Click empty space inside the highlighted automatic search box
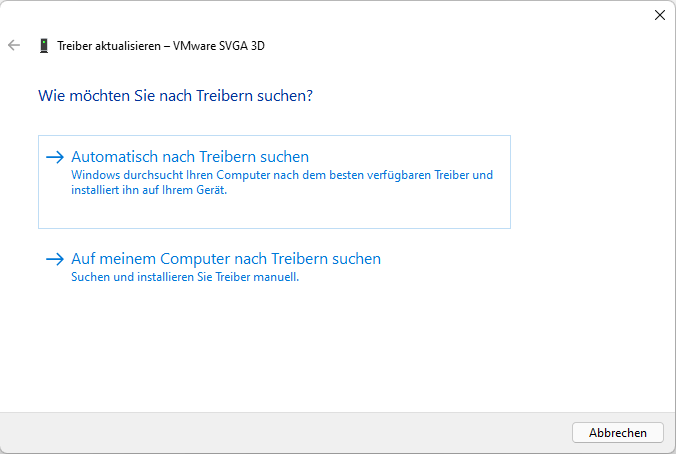Viewport: 676px width, 454px height. point(400,212)
